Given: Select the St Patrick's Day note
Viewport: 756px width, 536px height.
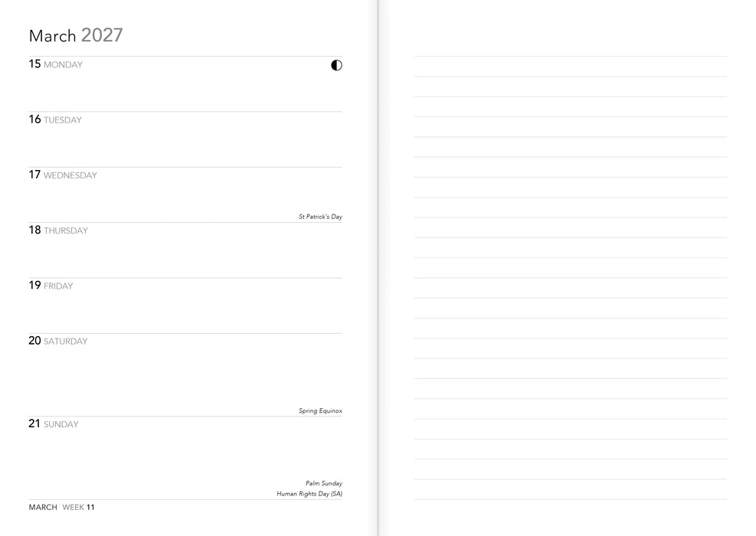Looking at the screenshot, I should 320,217.
